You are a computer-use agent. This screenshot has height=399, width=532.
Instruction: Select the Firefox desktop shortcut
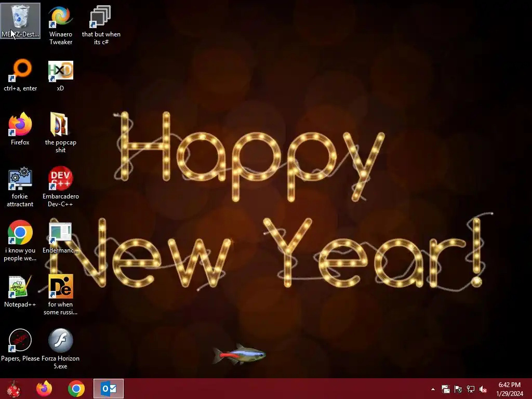pos(20,129)
